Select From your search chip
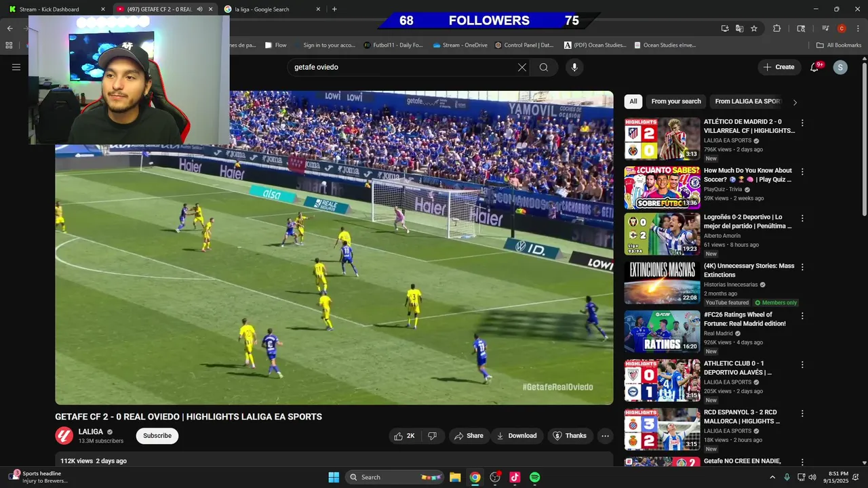Screen dimensions: 868x488 (676, 102)
